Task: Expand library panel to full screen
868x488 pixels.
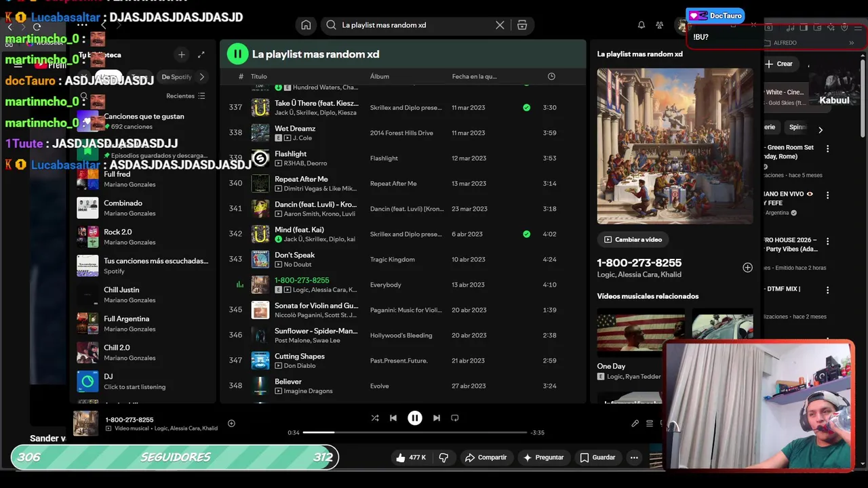Action: 201,54
